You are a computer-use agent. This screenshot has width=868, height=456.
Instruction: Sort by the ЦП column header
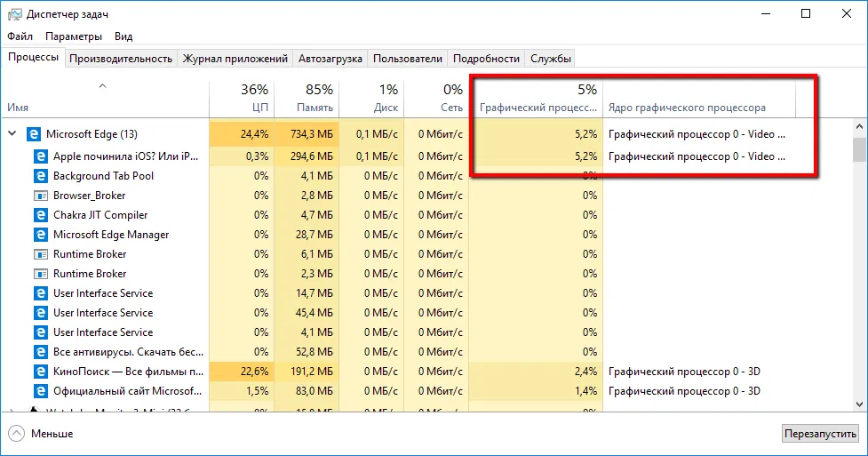pos(242,98)
